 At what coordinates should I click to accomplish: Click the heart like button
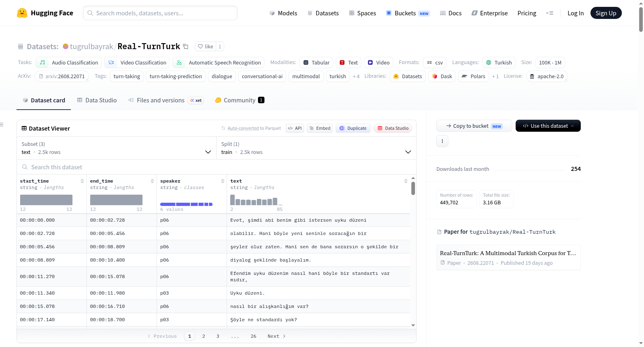click(205, 46)
